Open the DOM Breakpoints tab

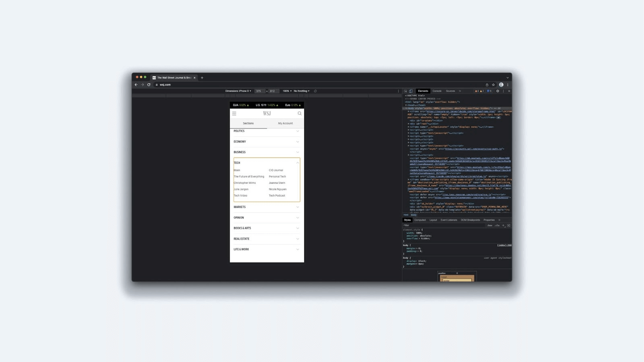[x=470, y=220]
